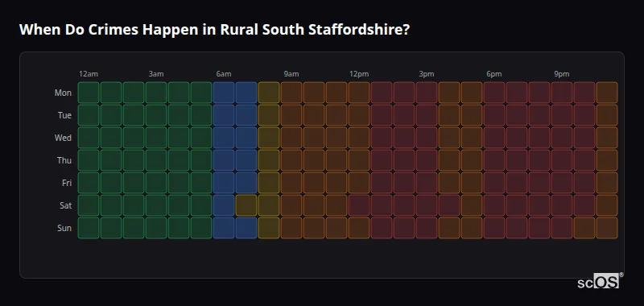Select the Thursday 11pm orange cell
Viewport: 644px width, 306px height.
click(x=607, y=159)
